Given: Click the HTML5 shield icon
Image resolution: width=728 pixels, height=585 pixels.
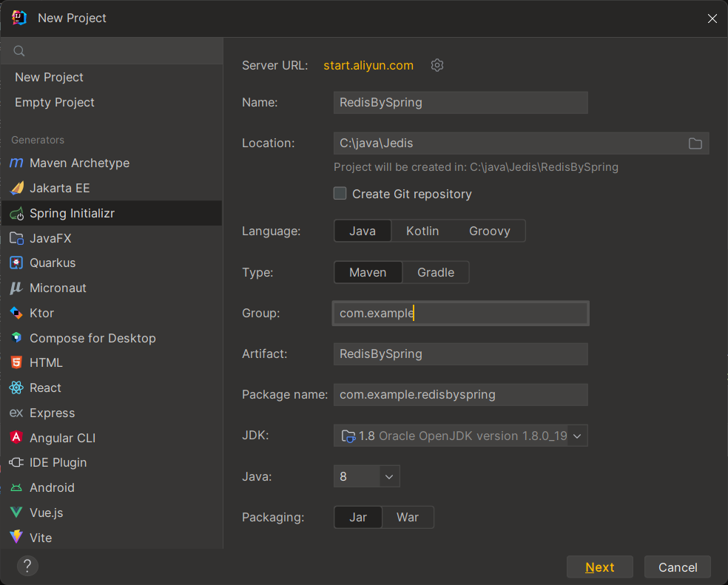Looking at the screenshot, I should pos(16,362).
